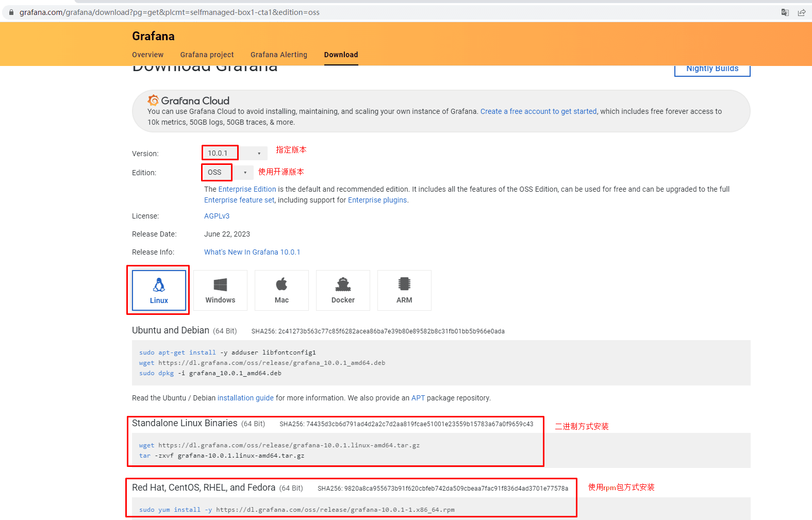Visit the Enterprise plugins link
Image resolution: width=812 pixels, height=520 pixels.
tap(377, 200)
